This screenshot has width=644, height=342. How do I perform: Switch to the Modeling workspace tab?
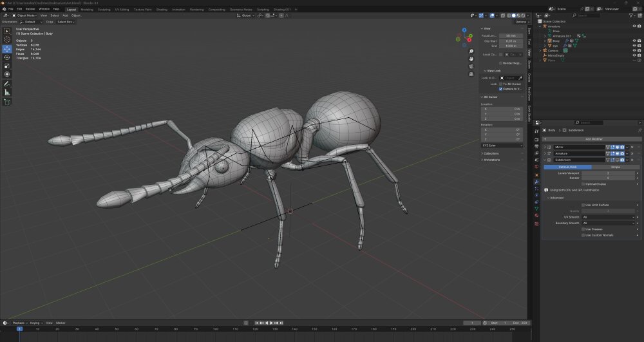tap(87, 10)
